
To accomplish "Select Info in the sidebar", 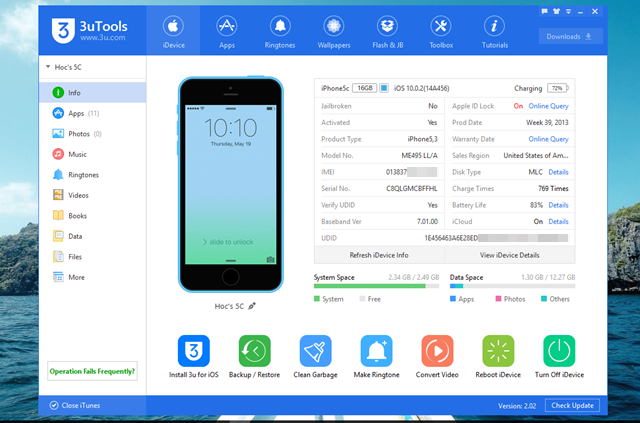I will coord(93,93).
